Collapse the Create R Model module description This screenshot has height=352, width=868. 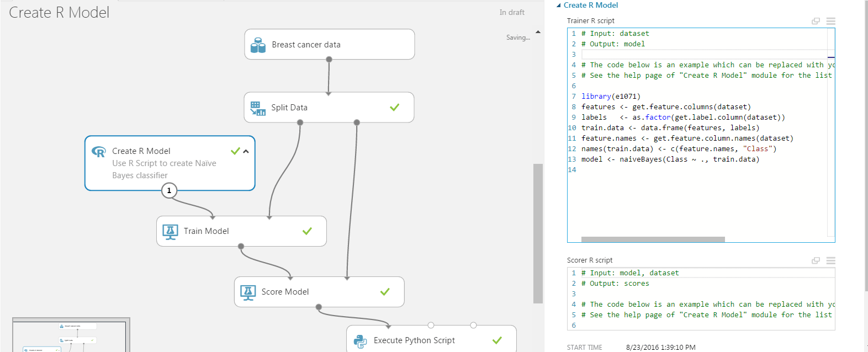[x=246, y=151]
